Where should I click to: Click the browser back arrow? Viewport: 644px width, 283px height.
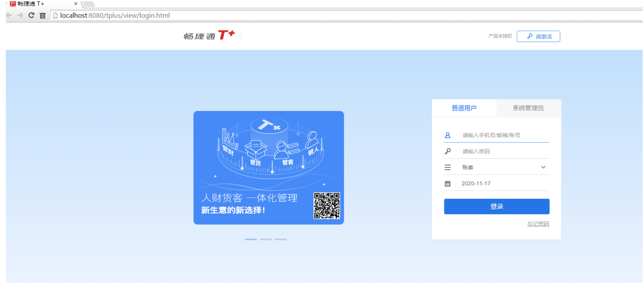tap(9, 15)
